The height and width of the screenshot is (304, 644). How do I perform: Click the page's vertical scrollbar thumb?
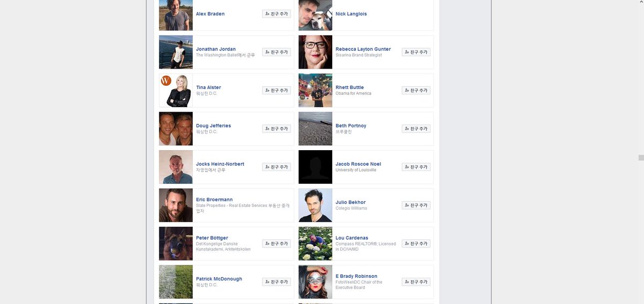(x=641, y=158)
